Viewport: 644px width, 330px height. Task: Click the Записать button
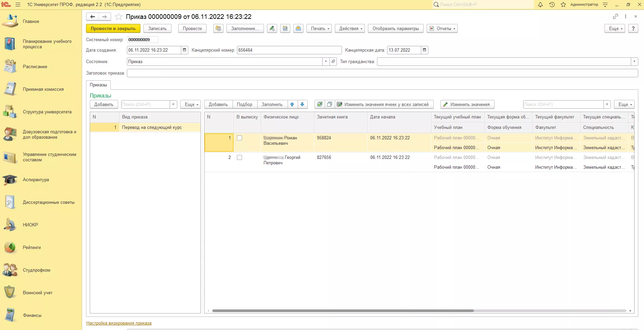click(157, 29)
